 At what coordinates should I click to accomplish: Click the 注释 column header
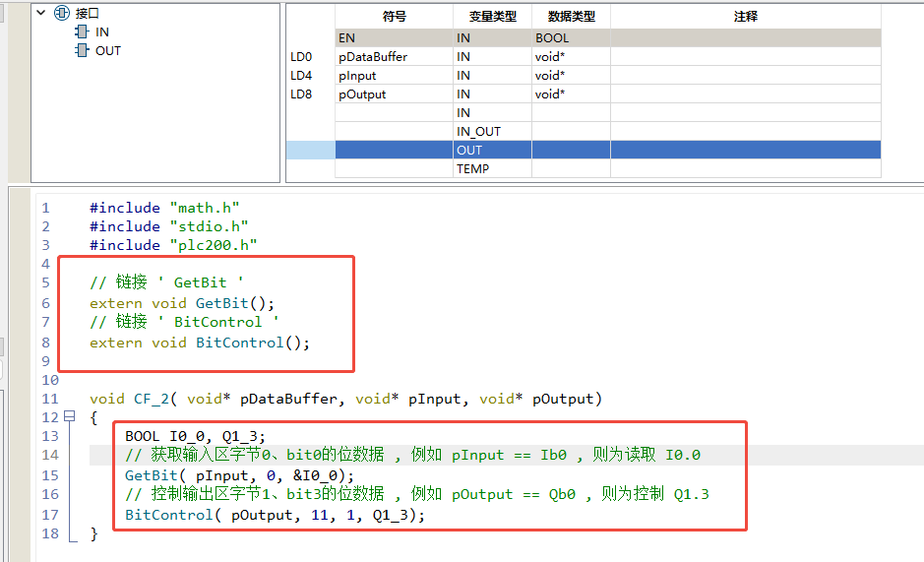click(x=746, y=17)
